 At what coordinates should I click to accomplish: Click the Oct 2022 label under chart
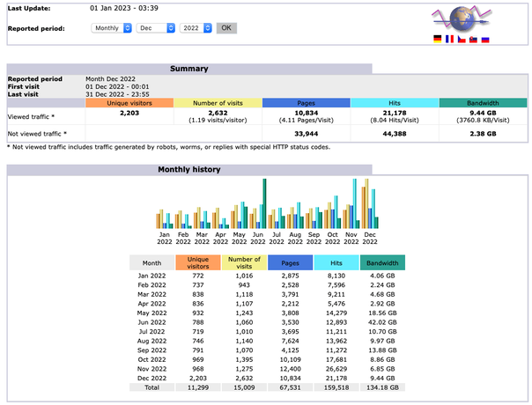point(333,238)
